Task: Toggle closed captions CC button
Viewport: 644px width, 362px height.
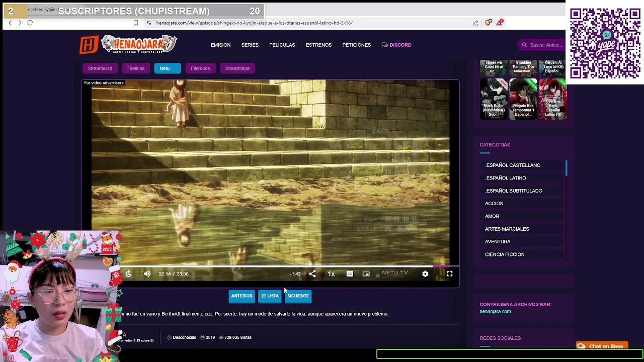Action: click(350, 274)
